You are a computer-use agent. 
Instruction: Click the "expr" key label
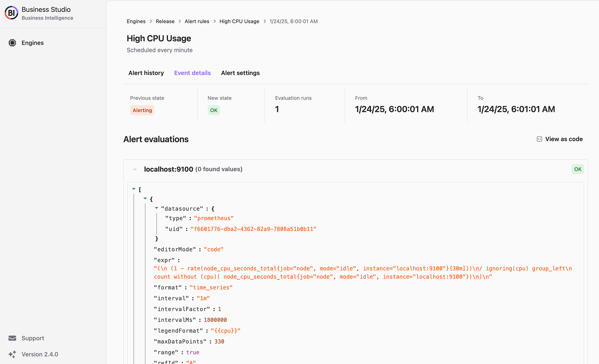(x=165, y=260)
